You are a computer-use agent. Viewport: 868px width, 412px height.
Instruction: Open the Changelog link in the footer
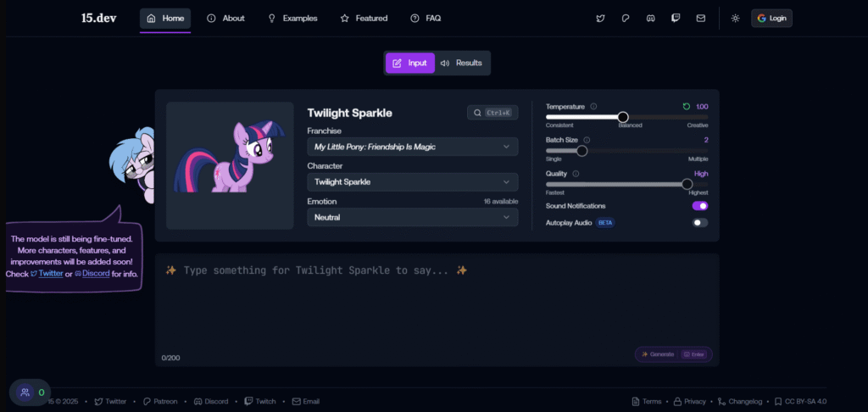tap(740, 401)
